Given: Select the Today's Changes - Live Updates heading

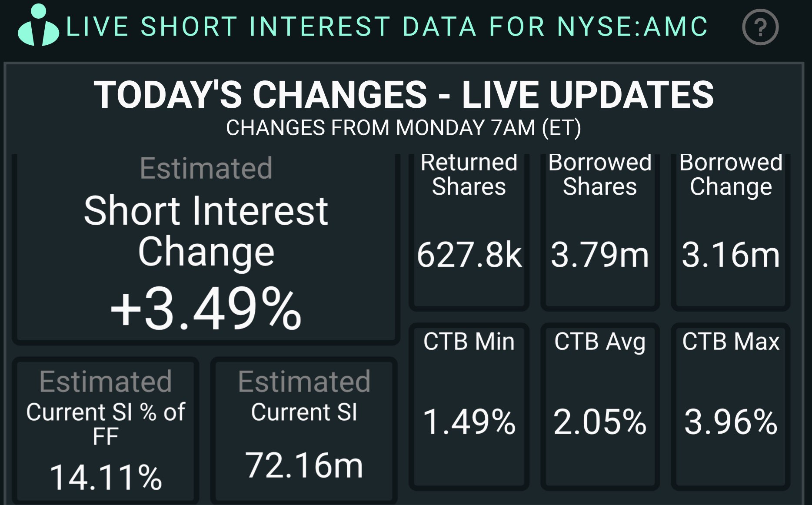Looking at the screenshot, I should pyautogui.click(x=404, y=95).
